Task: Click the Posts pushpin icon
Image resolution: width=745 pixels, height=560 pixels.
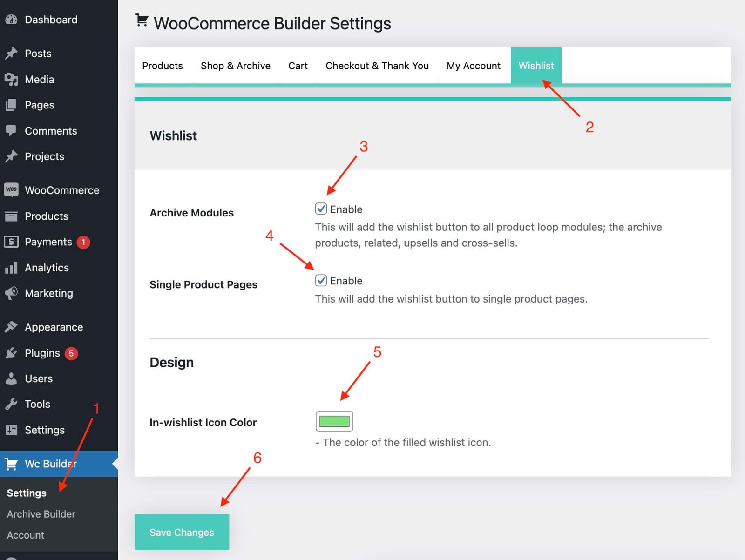Action: point(11,54)
